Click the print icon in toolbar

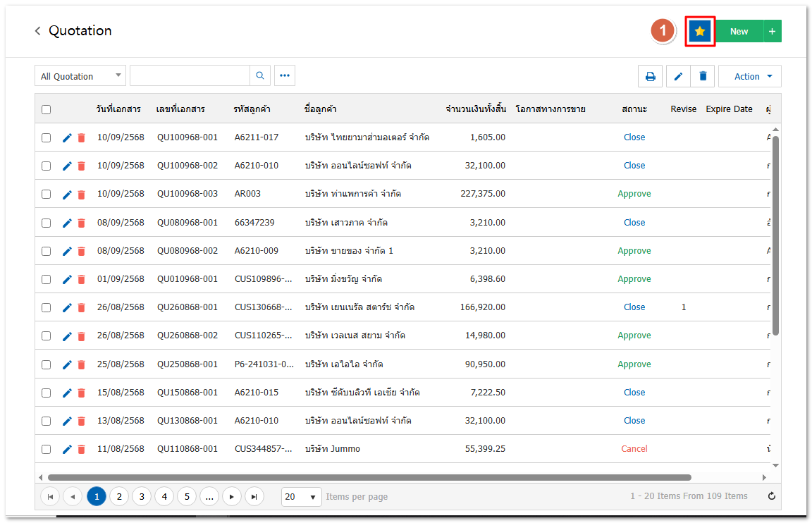650,77
